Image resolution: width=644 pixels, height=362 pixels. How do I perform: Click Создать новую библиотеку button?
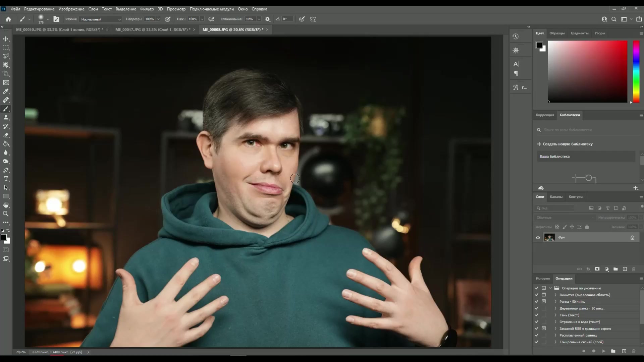point(567,144)
